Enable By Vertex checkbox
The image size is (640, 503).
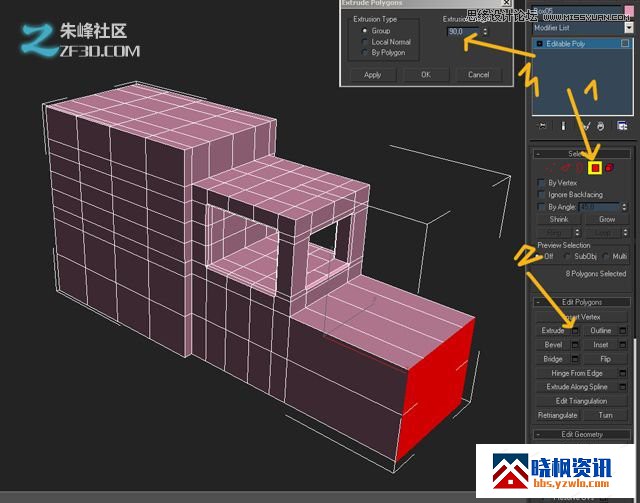coord(541,183)
